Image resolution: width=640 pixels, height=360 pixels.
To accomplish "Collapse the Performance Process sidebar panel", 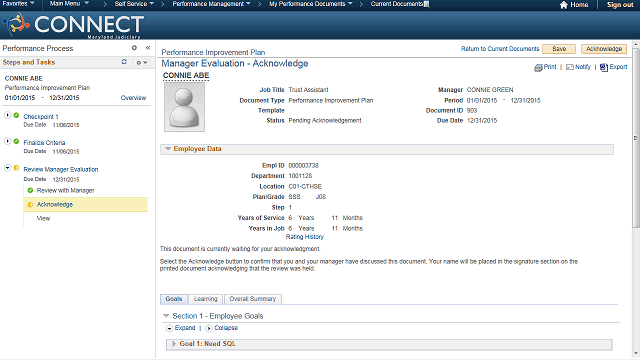I will click(x=148, y=48).
